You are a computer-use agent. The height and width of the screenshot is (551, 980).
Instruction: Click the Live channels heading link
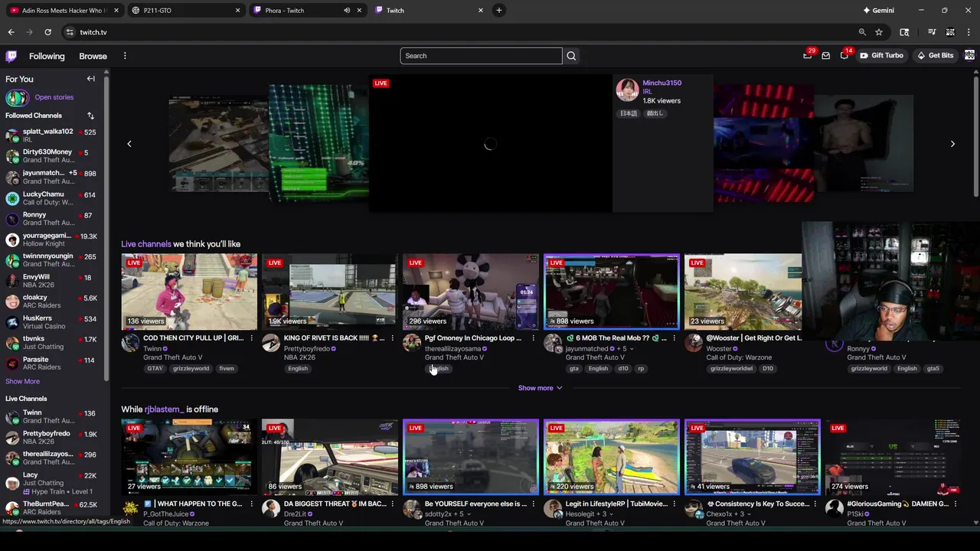pos(145,244)
